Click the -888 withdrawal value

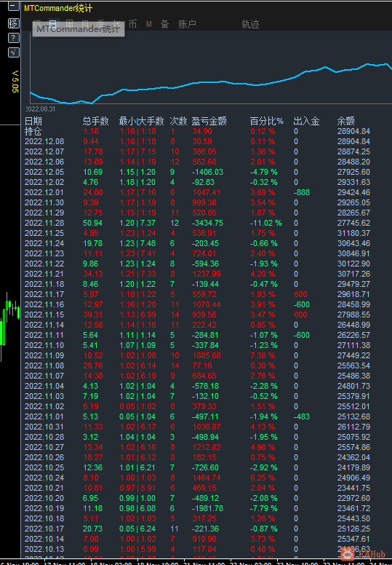point(302,192)
